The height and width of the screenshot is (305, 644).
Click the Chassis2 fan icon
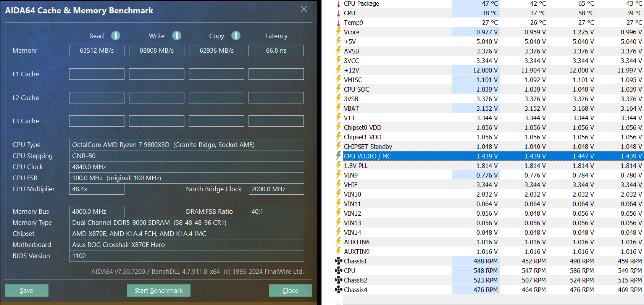pyautogui.click(x=339, y=280)
